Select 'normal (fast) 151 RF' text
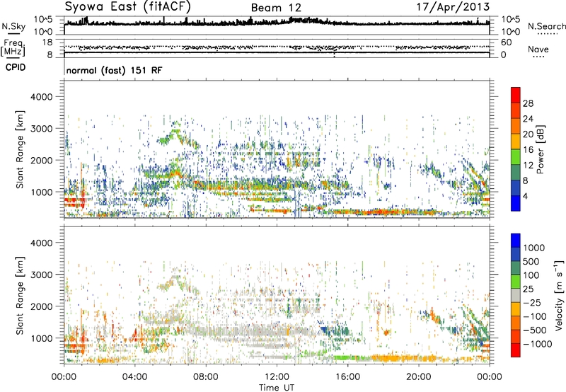Viewport: 566px width, 392px height. 115,70
